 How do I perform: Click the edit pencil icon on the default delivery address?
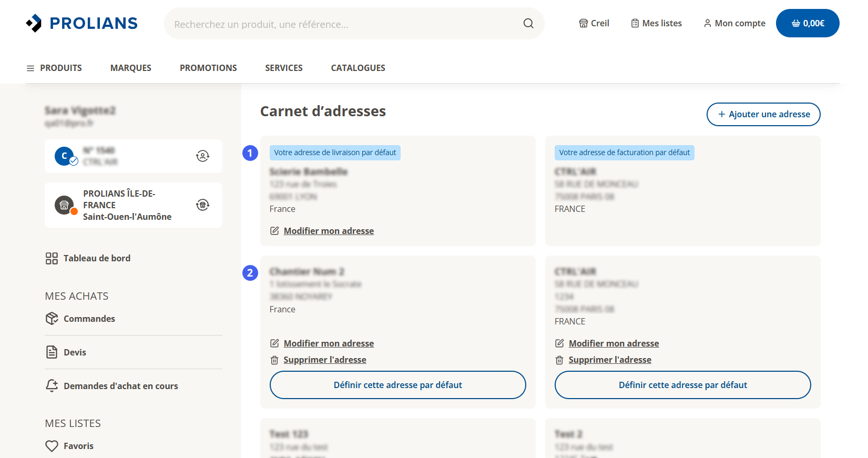coord(274,231)
